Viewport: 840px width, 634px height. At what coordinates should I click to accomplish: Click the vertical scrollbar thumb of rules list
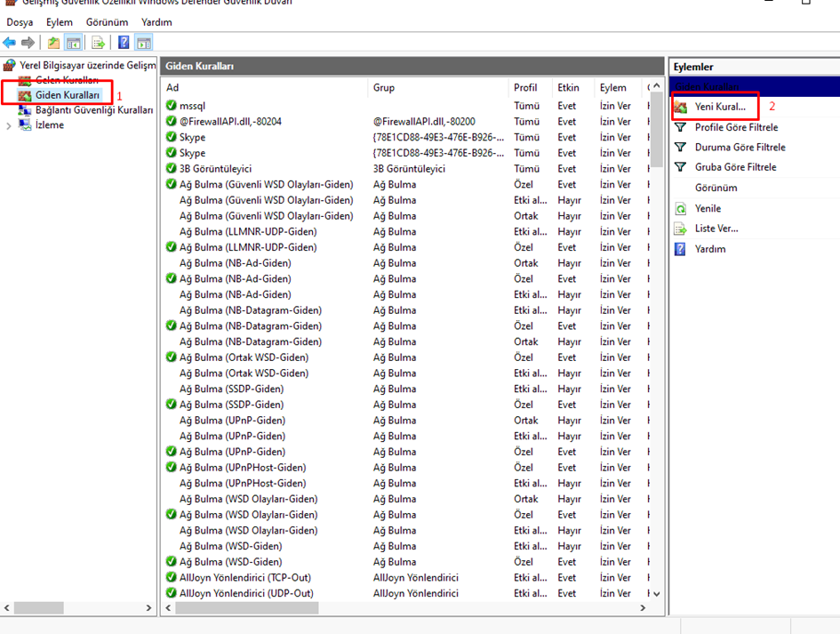click(657, 131)
